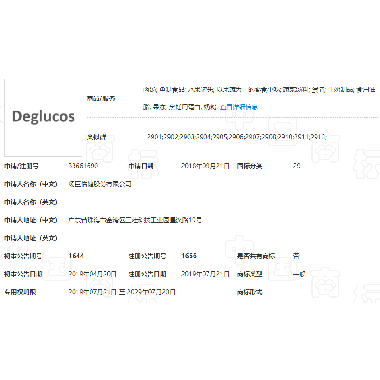Select the similar group codes starting with 2901
380x380 pixels.
237,136
